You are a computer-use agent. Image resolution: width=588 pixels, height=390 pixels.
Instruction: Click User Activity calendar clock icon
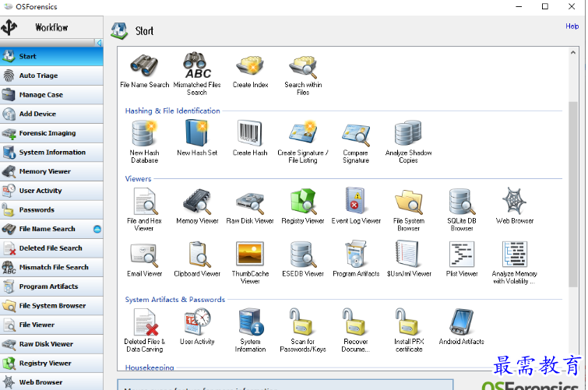(x=197, y=321)
